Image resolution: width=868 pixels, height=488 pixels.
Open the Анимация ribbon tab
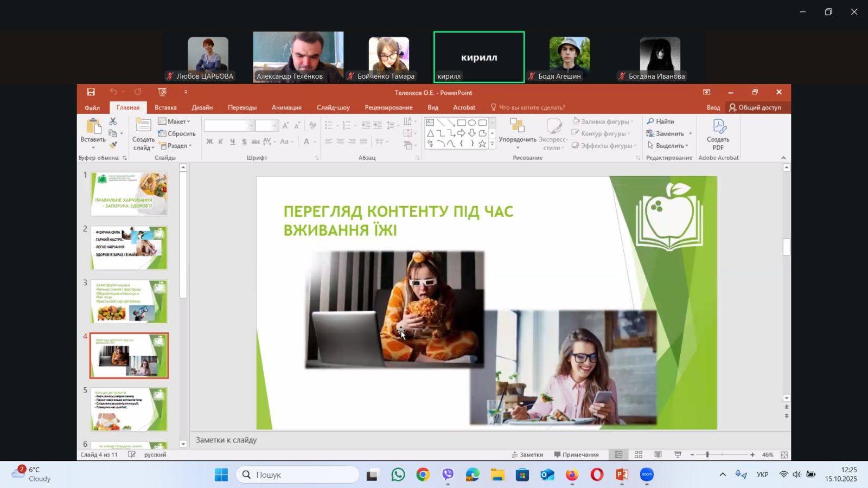click(x=286, y=107)
